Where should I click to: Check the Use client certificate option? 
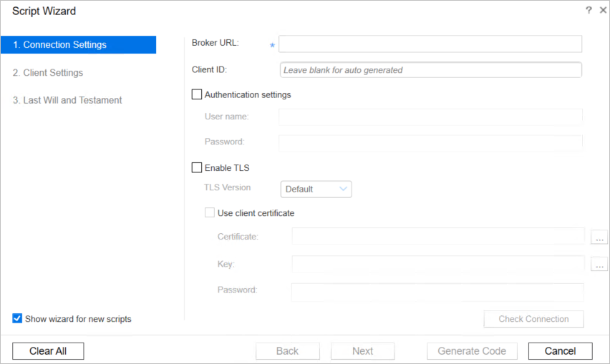210,213
